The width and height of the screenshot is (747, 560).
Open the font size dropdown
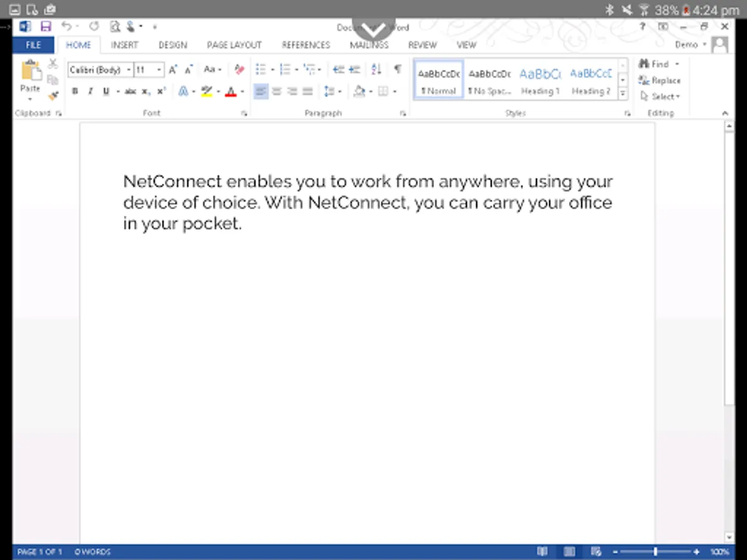pyautogui.click(x=159, y=70)
